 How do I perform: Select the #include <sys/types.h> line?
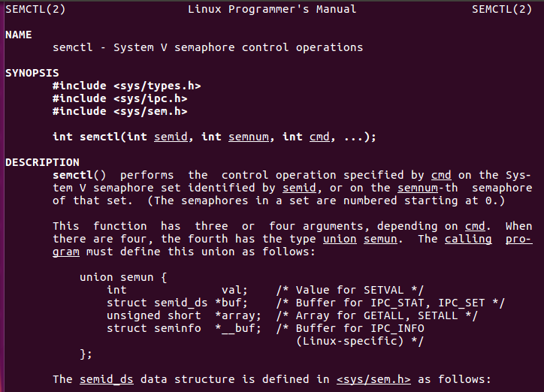coord(126,86)
